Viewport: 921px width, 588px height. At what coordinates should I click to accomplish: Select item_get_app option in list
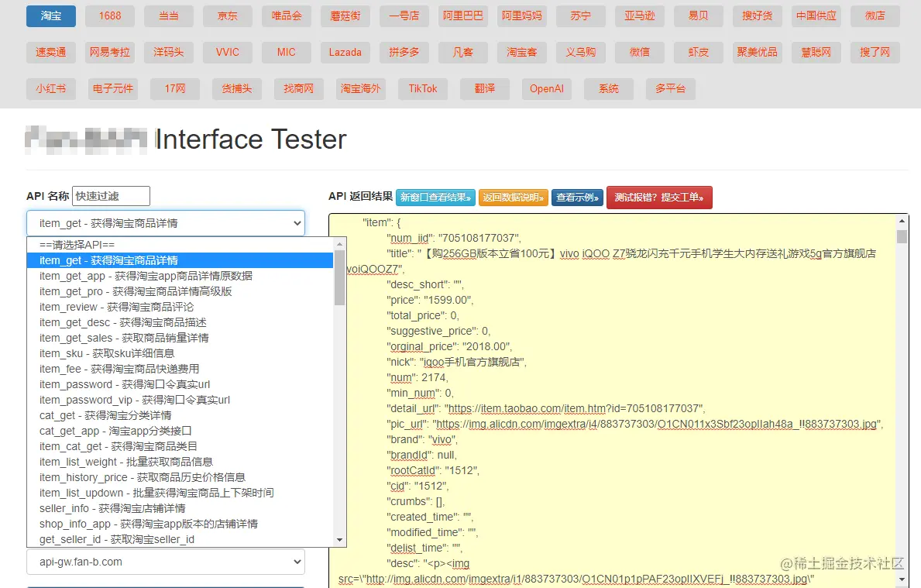[180, 276]
